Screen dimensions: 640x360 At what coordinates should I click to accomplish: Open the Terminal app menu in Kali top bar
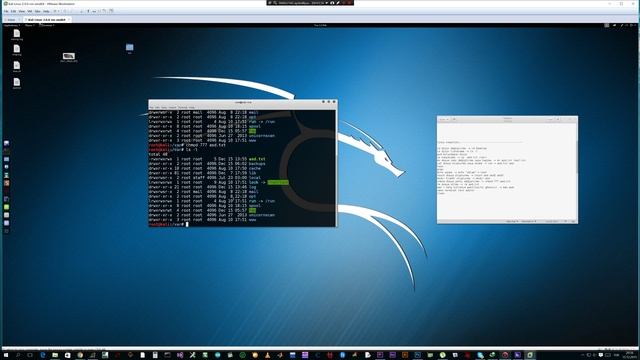coord(47,25)
